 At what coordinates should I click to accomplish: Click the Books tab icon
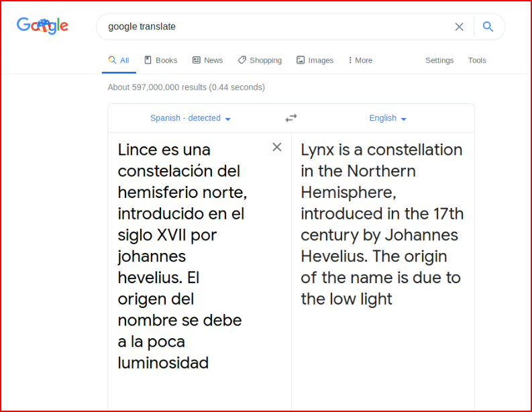pyautogui.click(x=148, y=60)
